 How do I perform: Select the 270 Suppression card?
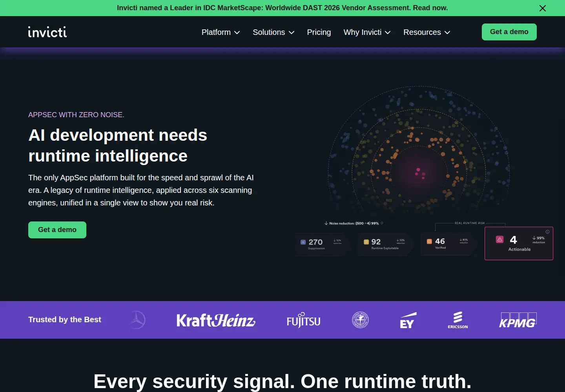click(x=323, y=244)
